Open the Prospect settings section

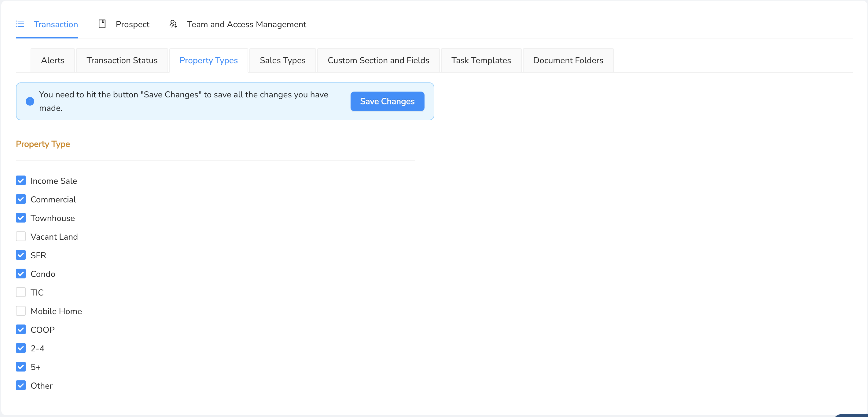click(x=132, y=24)
